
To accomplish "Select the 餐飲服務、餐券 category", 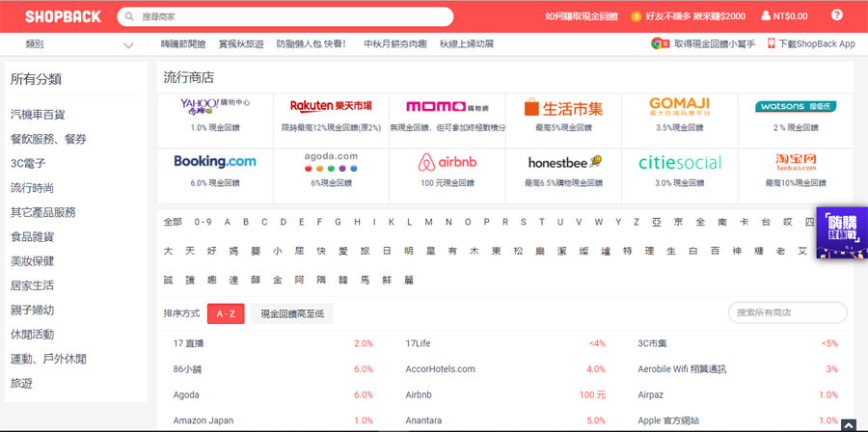I will coord(48,139).
